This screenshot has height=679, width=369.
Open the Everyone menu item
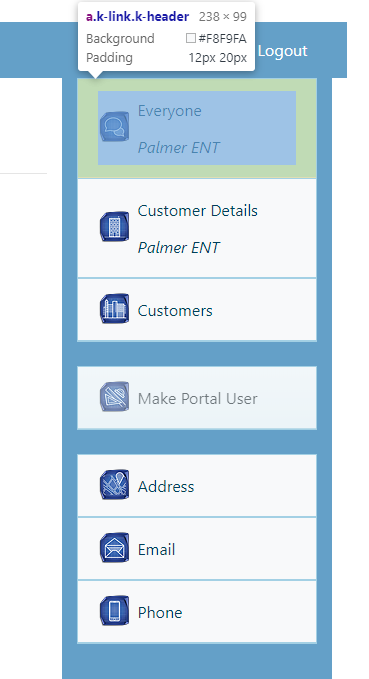pos(197,128)
